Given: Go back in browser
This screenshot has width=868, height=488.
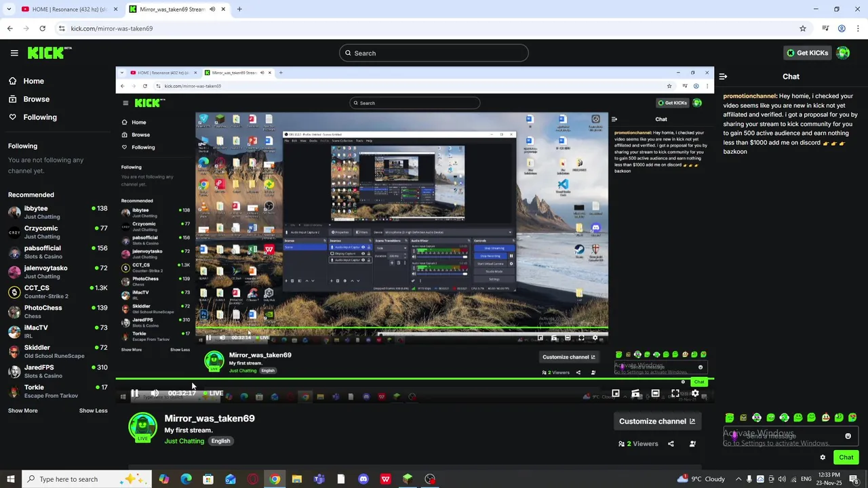Looking at the screenshot, I should (x=9, y=28).
